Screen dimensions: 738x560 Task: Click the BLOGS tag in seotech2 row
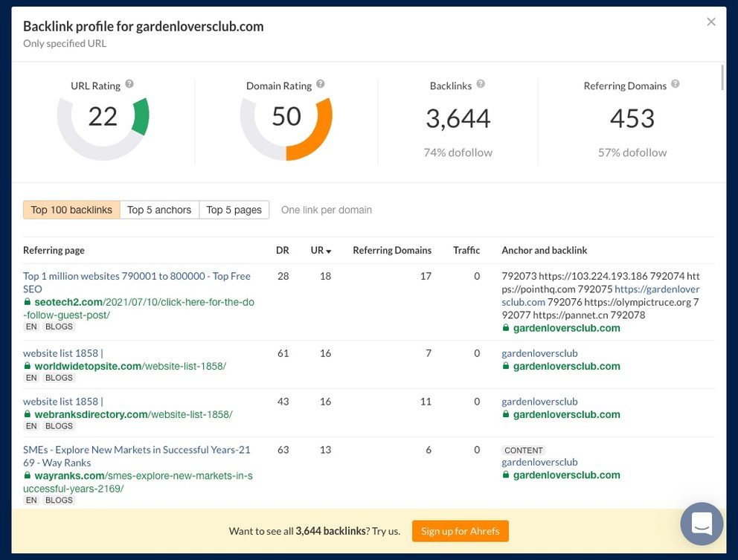coord(59,326)
